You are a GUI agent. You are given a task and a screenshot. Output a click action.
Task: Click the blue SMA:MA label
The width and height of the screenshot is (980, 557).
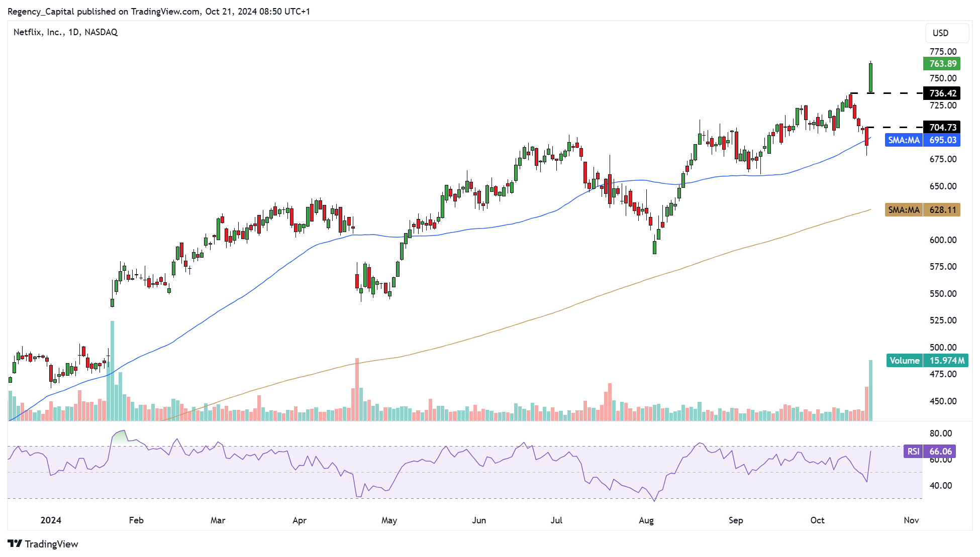[x=904, y=140]
